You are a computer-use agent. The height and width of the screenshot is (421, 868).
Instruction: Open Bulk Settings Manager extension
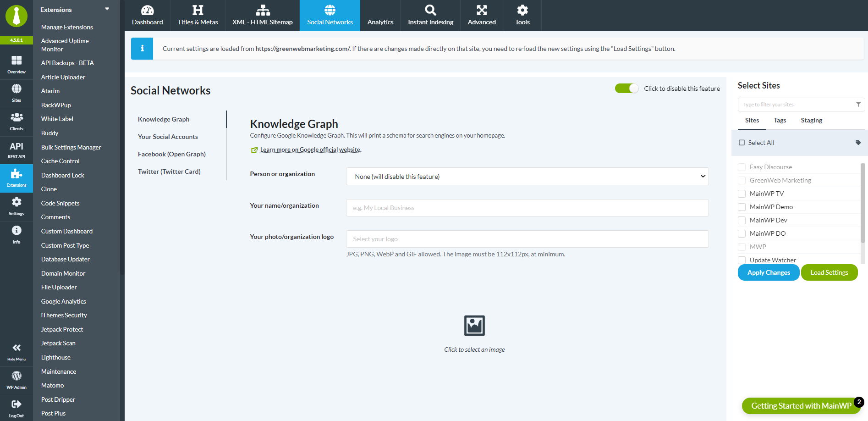(71, 147)
